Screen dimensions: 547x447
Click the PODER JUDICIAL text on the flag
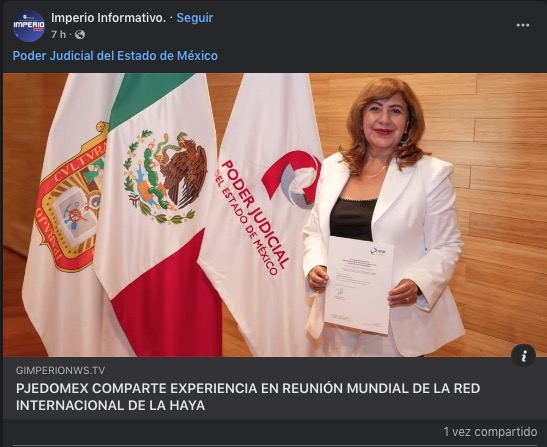click(255, 214)
